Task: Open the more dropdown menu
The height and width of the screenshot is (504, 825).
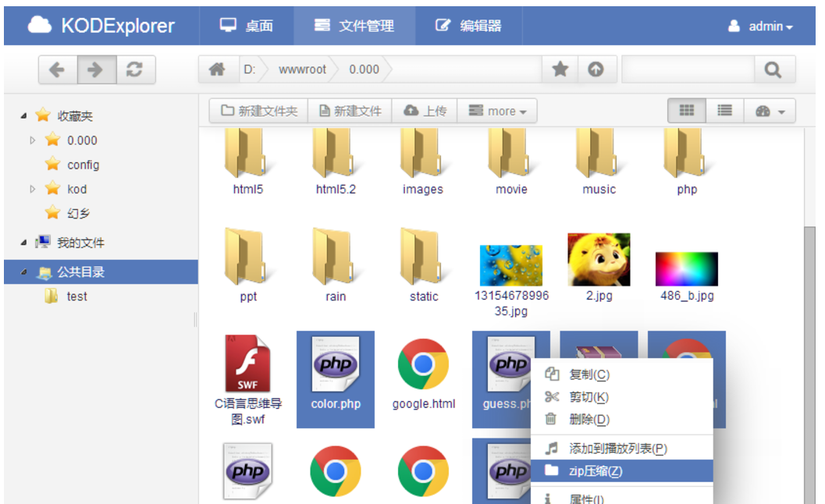Action: 497,111
